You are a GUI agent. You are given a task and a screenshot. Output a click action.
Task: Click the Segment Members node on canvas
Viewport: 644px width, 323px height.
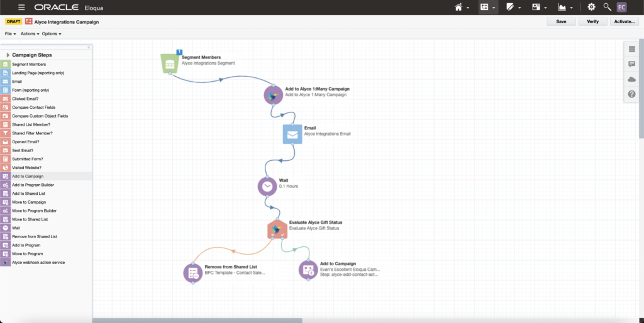point(170,63)
